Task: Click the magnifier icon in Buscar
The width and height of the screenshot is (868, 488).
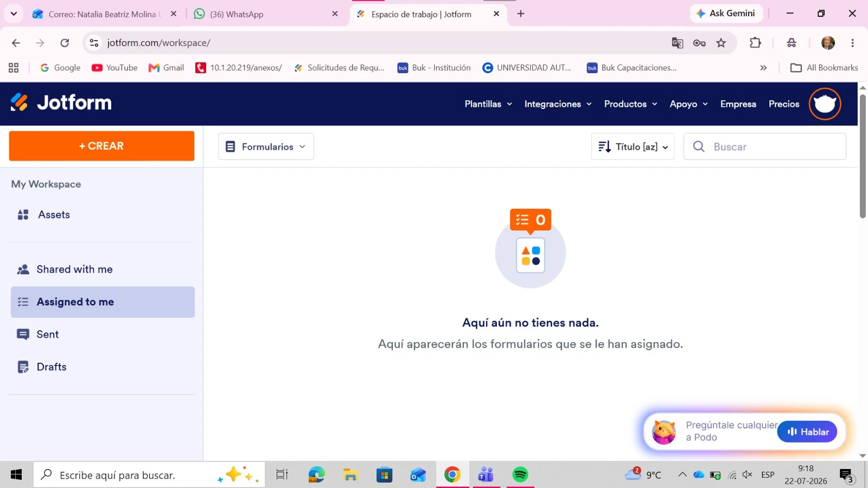Action: (x=699, y=146)
